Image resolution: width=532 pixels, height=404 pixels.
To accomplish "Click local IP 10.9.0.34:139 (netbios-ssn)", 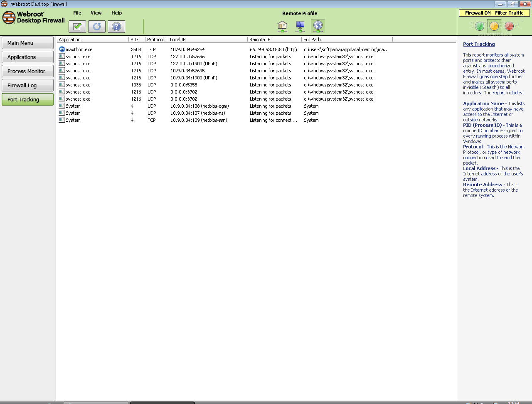I will (x=199, y=120).
